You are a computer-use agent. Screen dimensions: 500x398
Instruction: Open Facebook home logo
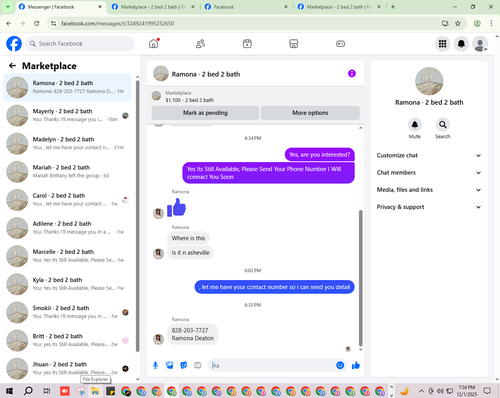(14, 44)
